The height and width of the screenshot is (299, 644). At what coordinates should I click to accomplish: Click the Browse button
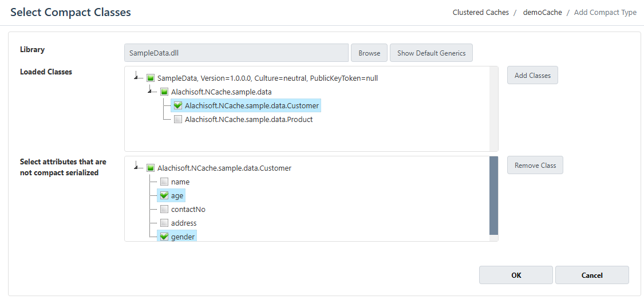click(x=369, y=53)
